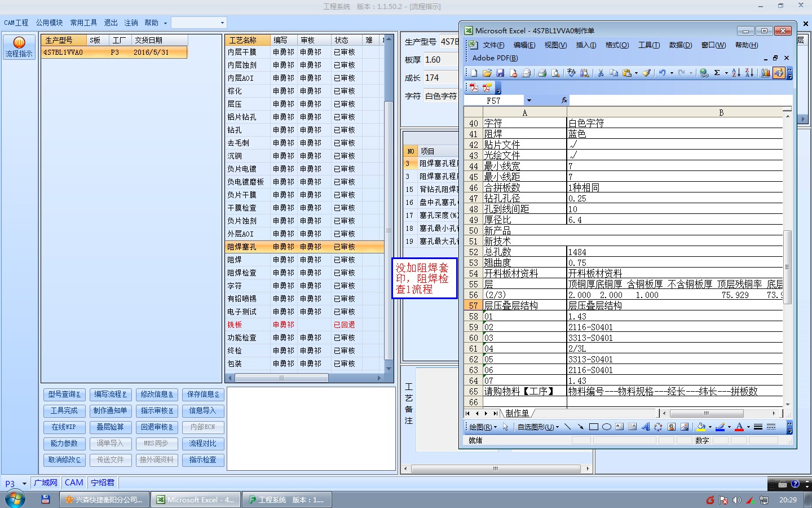Screen dimensions: 812x508
Task: Open Windows Start button
Action: pyautogui.click(x=15, y=500)
